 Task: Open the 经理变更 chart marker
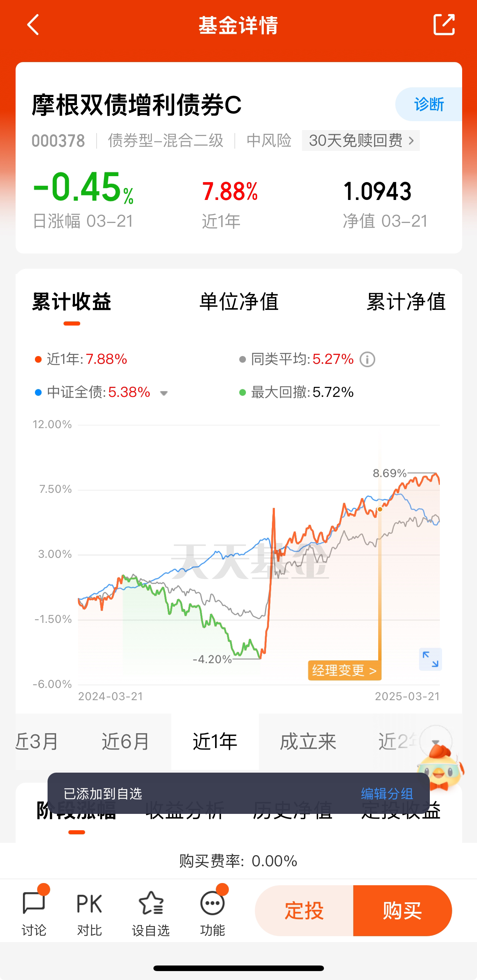(x=345, y=670)
